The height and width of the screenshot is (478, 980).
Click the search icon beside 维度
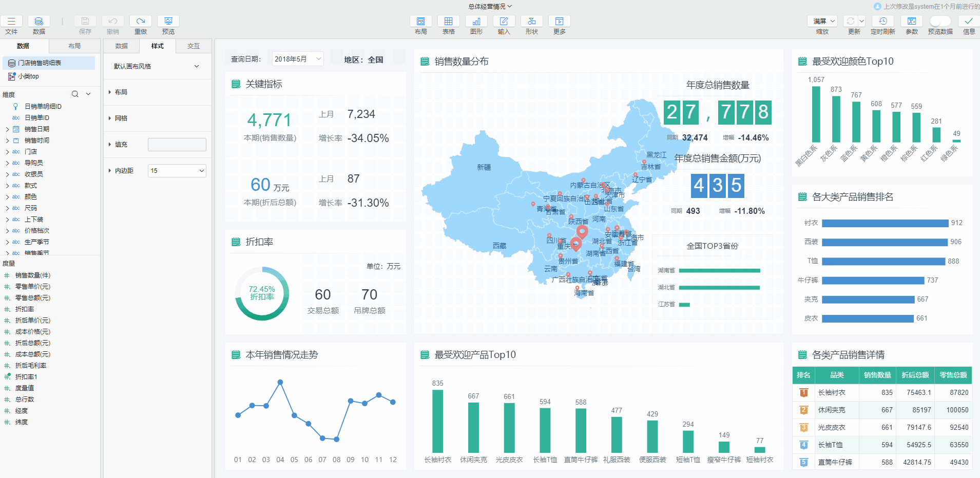[75, 94]
